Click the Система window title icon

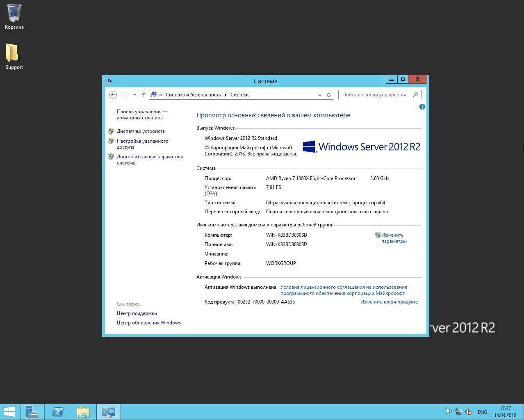click(109, 81)
